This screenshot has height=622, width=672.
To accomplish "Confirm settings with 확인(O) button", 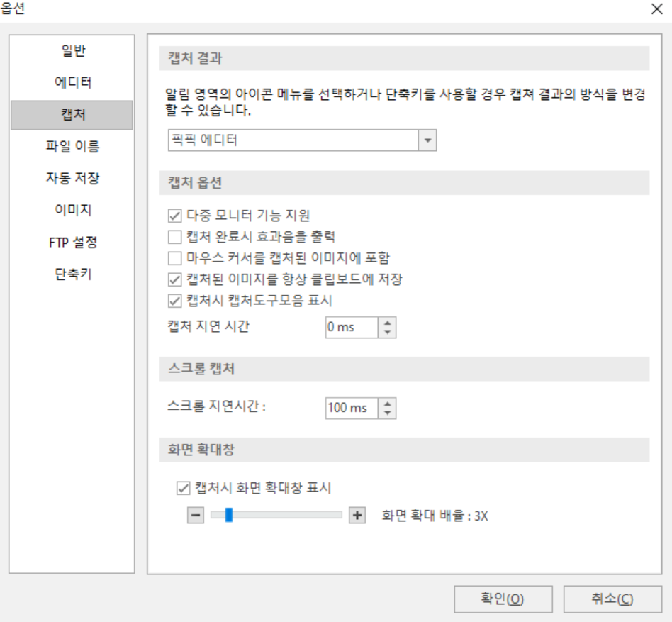I will click(x=503, y=599).
